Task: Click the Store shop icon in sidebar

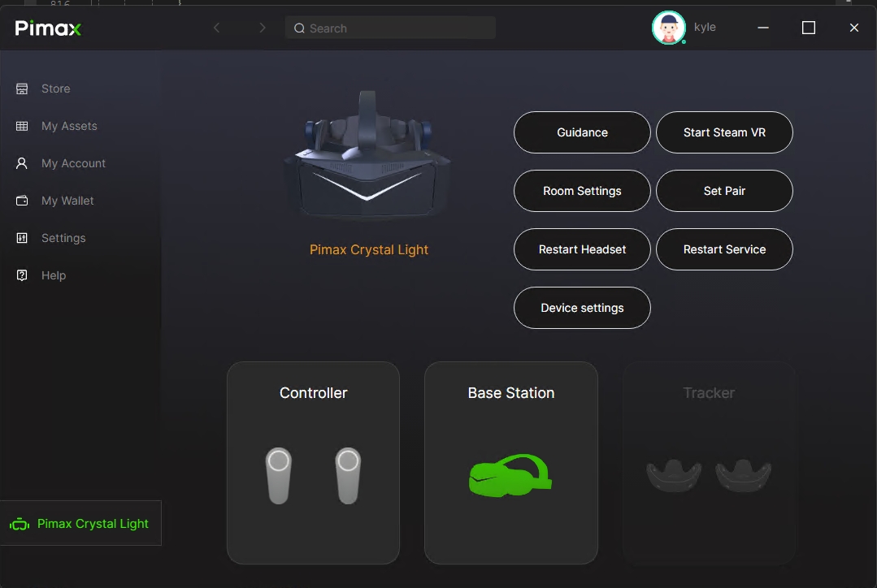Action: click(22, 89)
